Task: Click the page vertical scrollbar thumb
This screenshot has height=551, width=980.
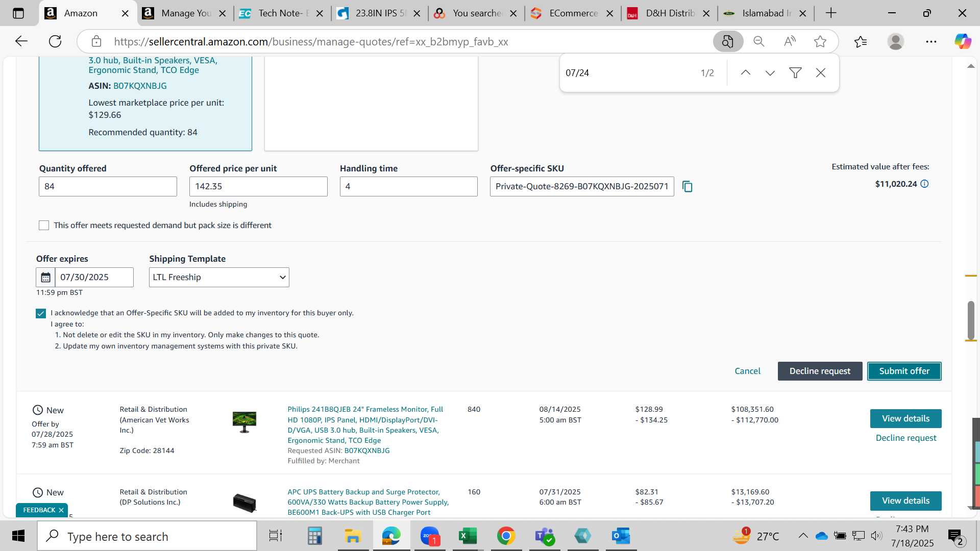Action: [x=971, y=320]
